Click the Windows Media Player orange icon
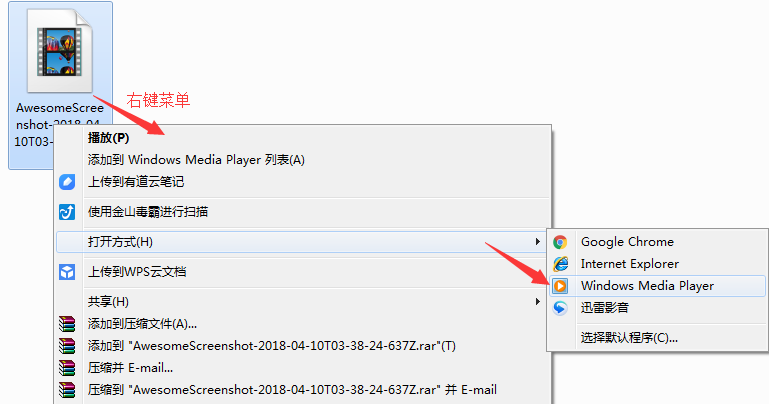 560,286
